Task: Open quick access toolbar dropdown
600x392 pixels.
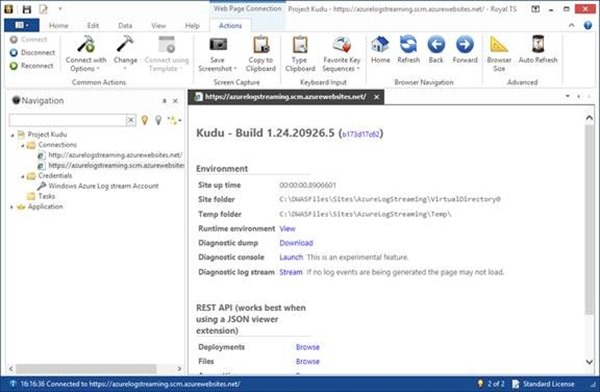Action: 60,9
